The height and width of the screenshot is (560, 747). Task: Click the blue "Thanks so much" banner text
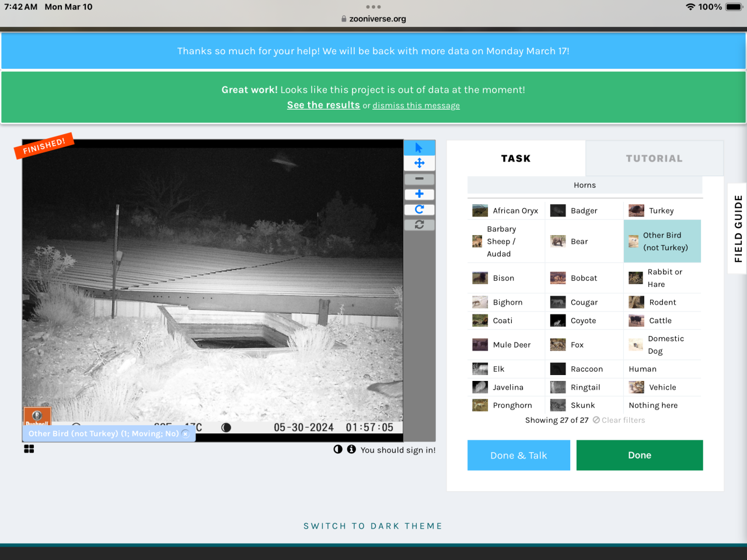(x=373, y=51)
